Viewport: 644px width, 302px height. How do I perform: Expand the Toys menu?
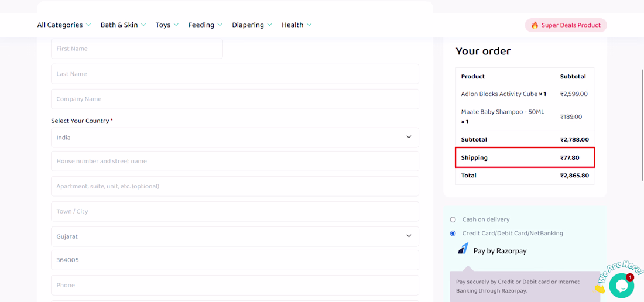point(167,25)
